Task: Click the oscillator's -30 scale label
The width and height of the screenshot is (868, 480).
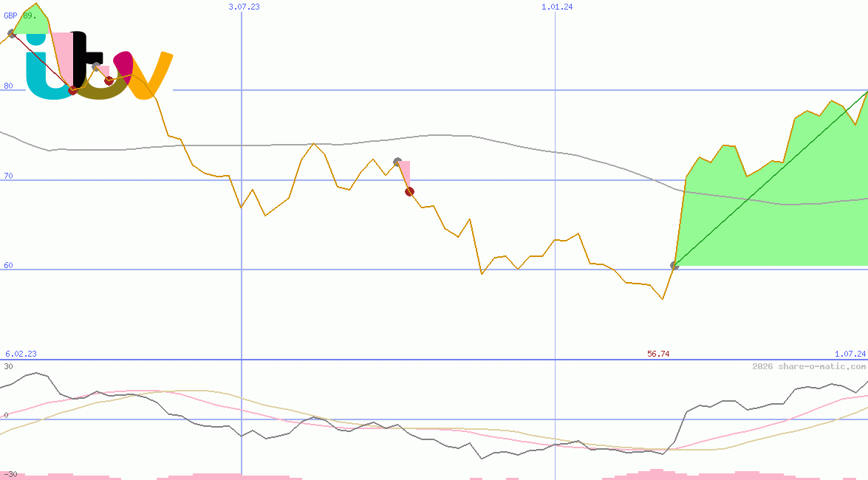Action: 10,474
